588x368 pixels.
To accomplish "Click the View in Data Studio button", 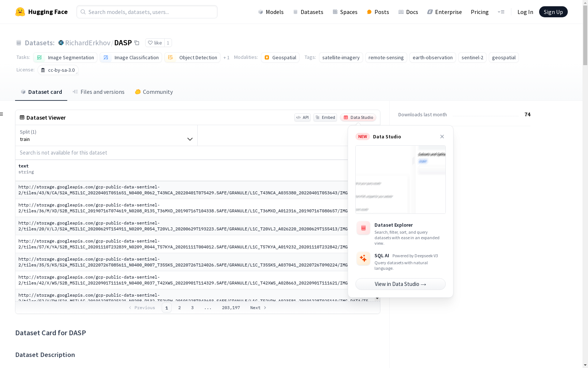I will 401,284.
